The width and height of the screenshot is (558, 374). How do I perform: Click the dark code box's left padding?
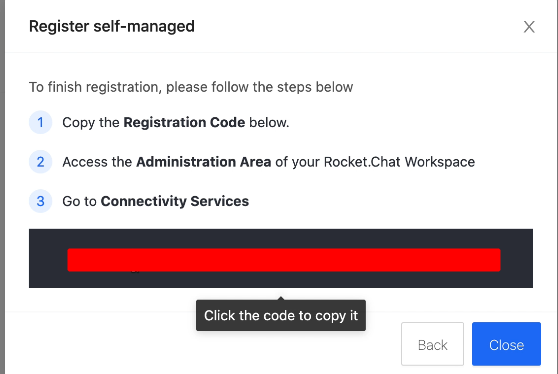[48, 258]
